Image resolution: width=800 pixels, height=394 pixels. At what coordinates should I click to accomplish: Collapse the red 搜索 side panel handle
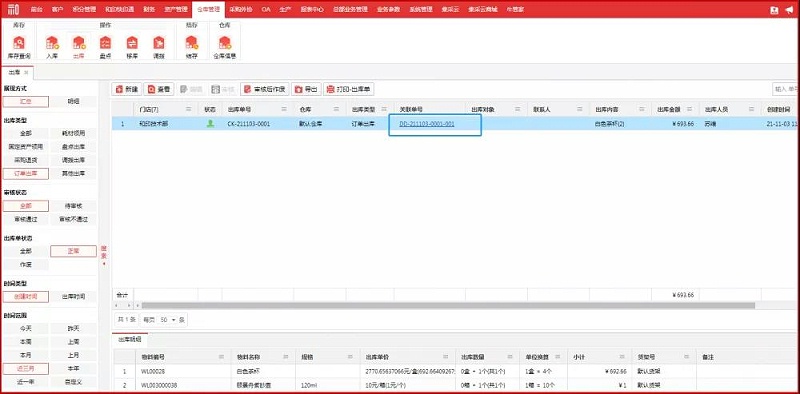[104, 255]
